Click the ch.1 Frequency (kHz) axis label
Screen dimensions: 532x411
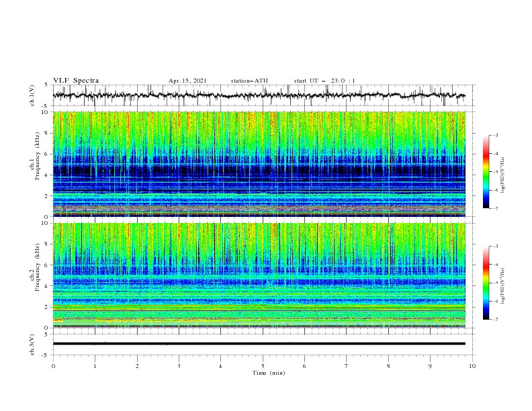[x=35, y=155]
